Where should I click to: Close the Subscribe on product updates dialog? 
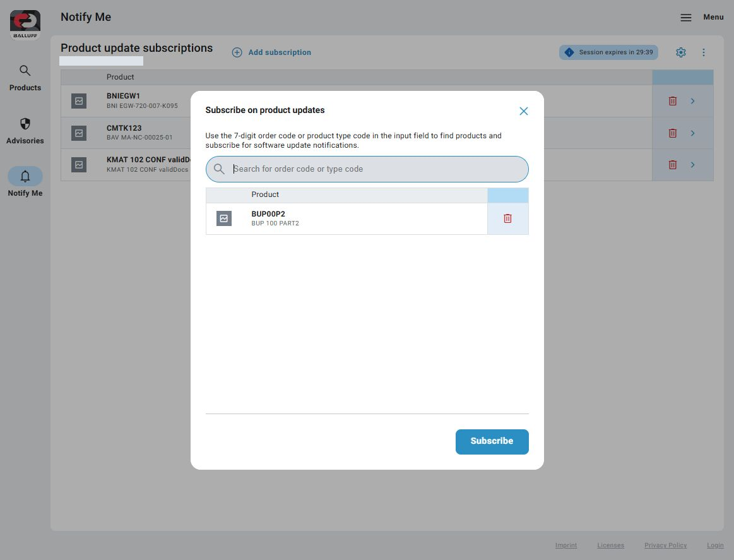click(523, 111)
